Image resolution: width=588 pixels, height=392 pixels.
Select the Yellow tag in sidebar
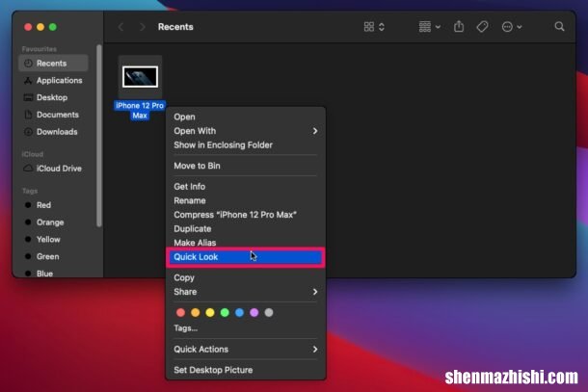pyautogui.click(x=53, y=240)
